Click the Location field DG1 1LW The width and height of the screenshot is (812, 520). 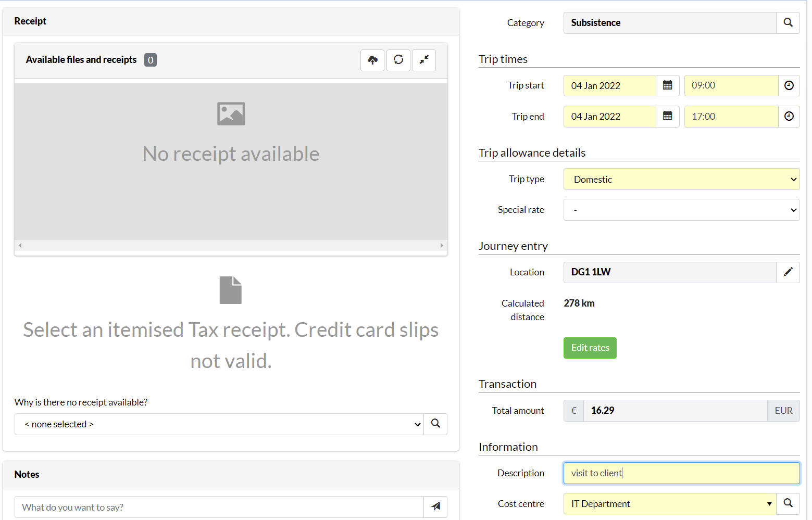click(x=670, y=272)
